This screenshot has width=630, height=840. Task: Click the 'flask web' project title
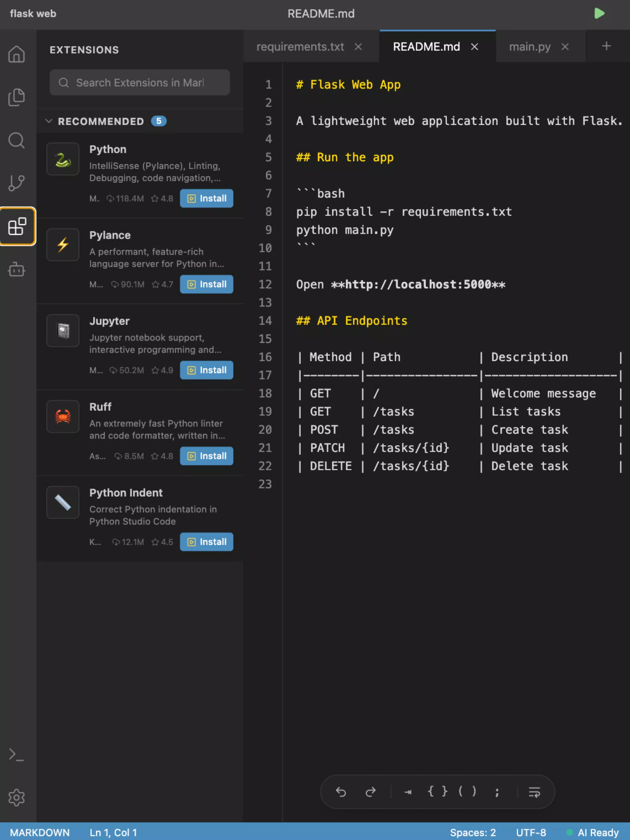[33, 14]
